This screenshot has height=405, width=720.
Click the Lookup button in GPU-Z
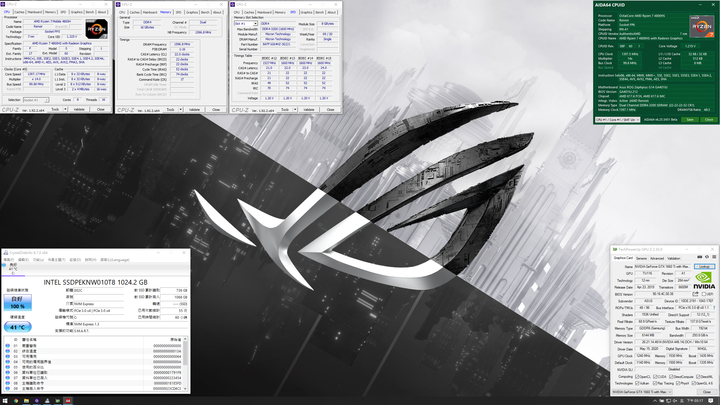click(x=704, y=266)
